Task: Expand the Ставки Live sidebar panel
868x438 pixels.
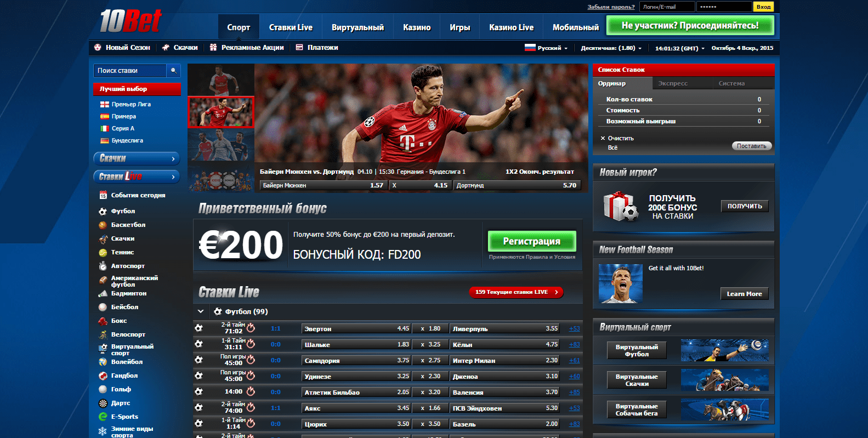Action: tap(137, 177)
